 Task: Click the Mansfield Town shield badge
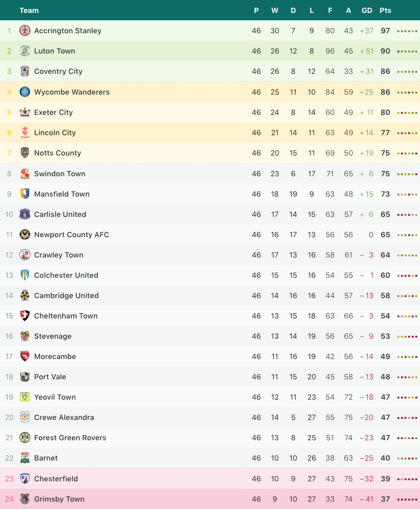24,194
